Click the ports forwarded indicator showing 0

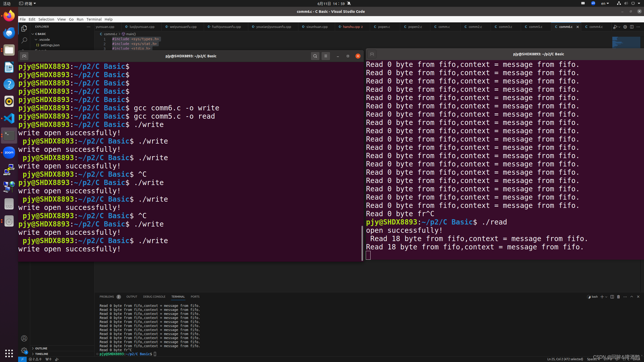[x=48, y=359]
